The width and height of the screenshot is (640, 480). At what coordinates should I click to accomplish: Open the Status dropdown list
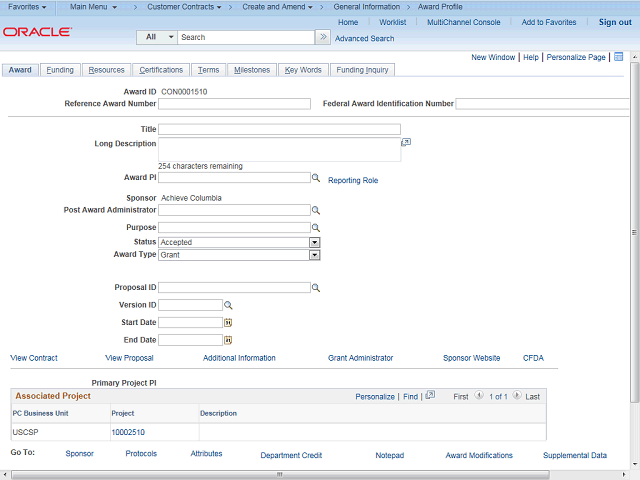click(314, 242)
